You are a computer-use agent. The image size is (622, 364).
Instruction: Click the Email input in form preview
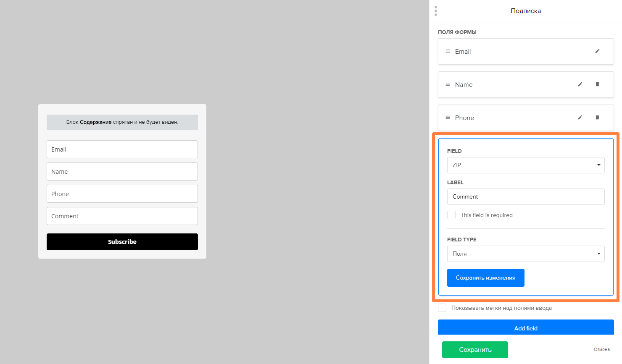pyautogui.click(x=122, y=149)
